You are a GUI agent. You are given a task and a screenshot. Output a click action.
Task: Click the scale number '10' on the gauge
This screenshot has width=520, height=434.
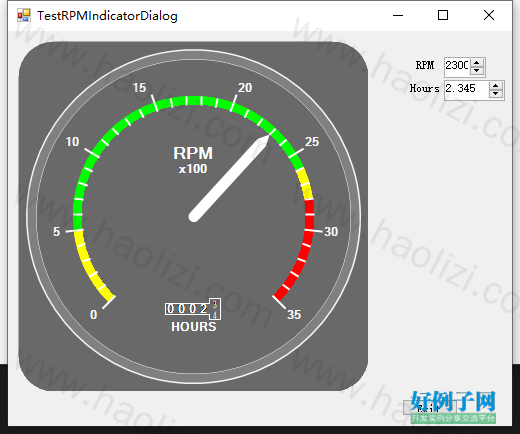(72, 142)
